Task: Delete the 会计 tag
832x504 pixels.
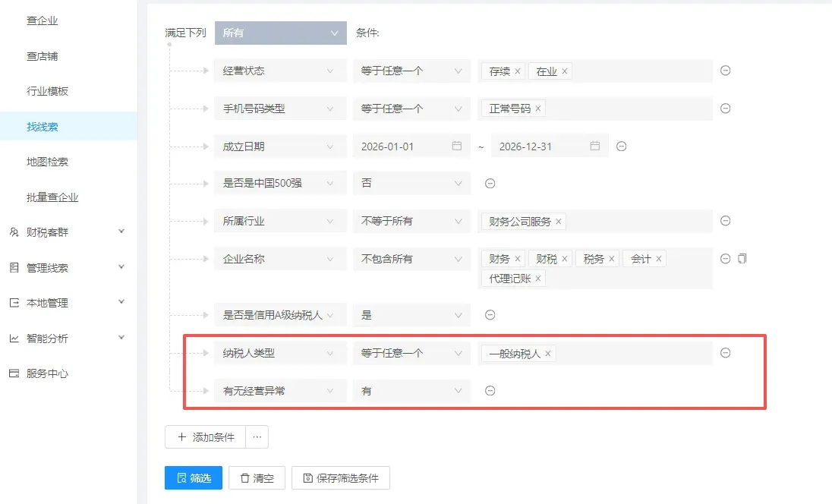Action: click(658, 259)
